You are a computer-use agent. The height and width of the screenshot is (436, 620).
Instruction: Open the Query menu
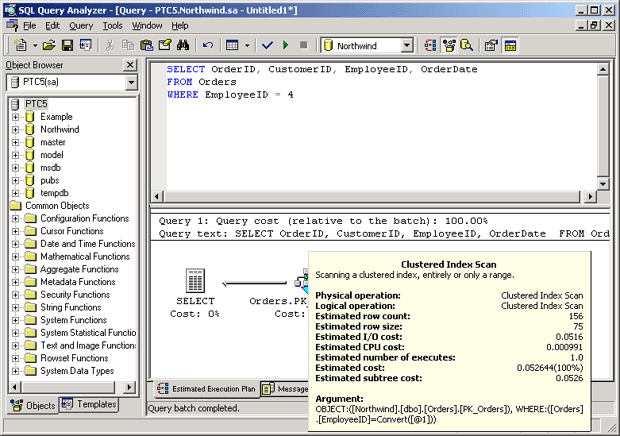click(x=81, y=25)
